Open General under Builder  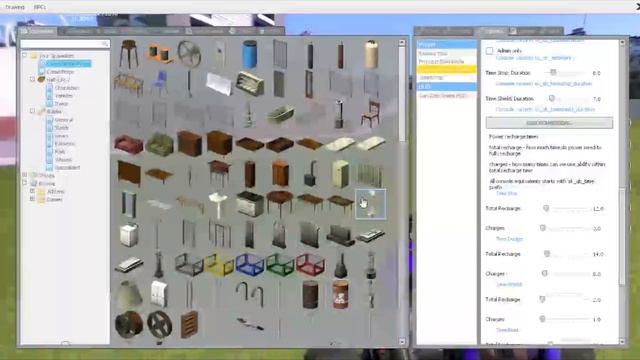click(63, 120)
